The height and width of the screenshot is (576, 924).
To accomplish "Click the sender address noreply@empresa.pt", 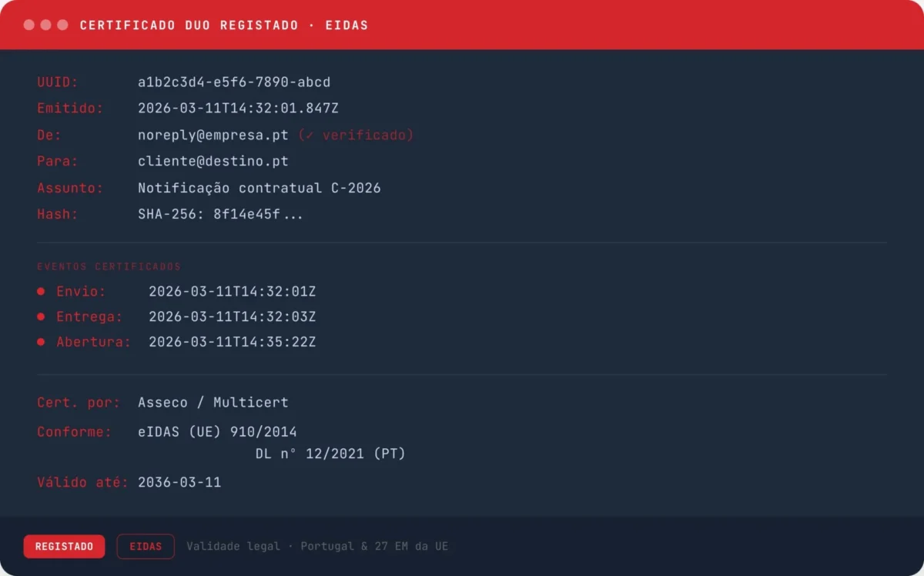I will [213, 136].
